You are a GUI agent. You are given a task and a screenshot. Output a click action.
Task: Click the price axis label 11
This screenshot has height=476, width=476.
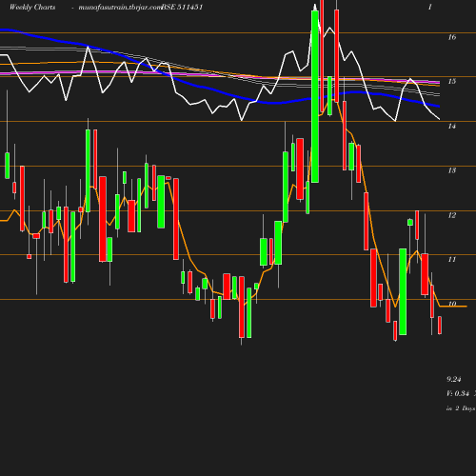452,260
